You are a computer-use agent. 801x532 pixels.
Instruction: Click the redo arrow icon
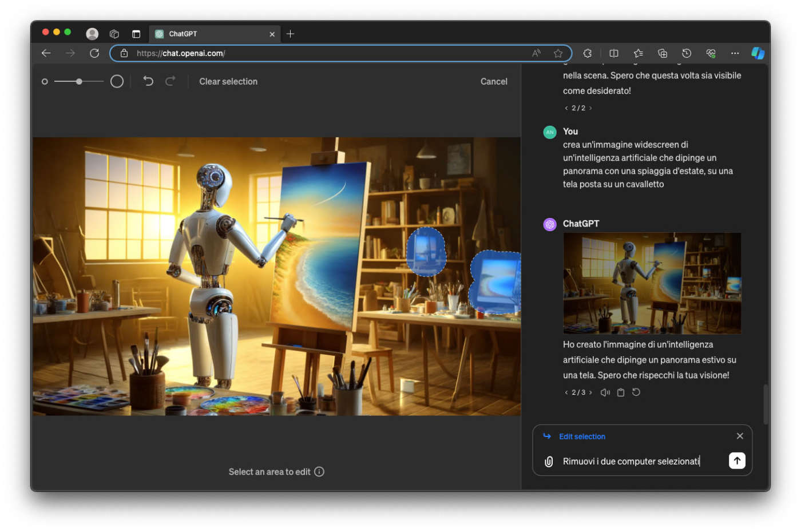(x=170, y=81)
